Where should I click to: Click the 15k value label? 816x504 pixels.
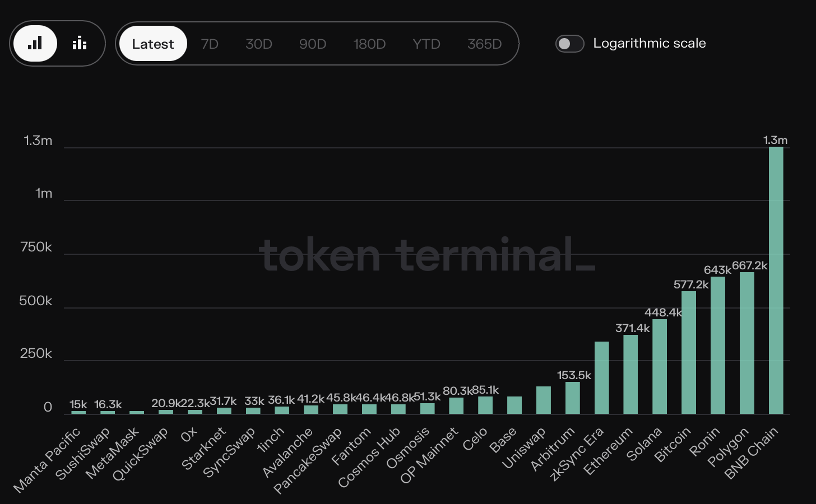point(78,404)
